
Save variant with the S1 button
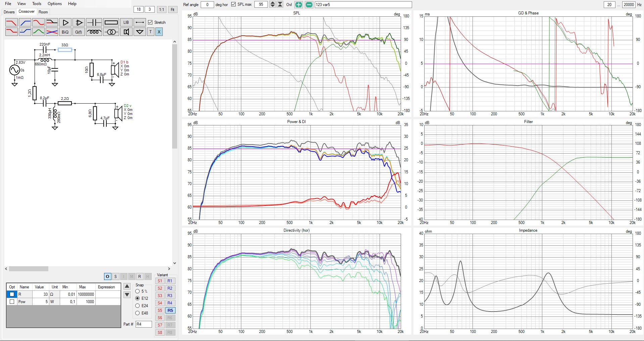click(x=160, y=281)
